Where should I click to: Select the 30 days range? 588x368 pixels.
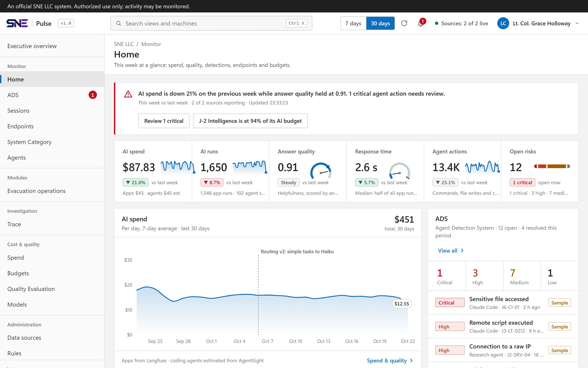380,23
